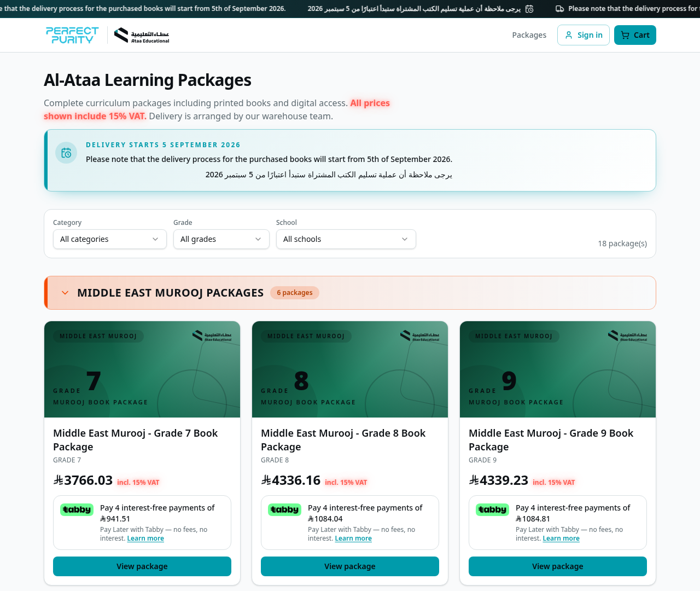Viewport: 700px width, 591px height.
Task: Click the calendar icon in top ticker
Action: point(529,9)
